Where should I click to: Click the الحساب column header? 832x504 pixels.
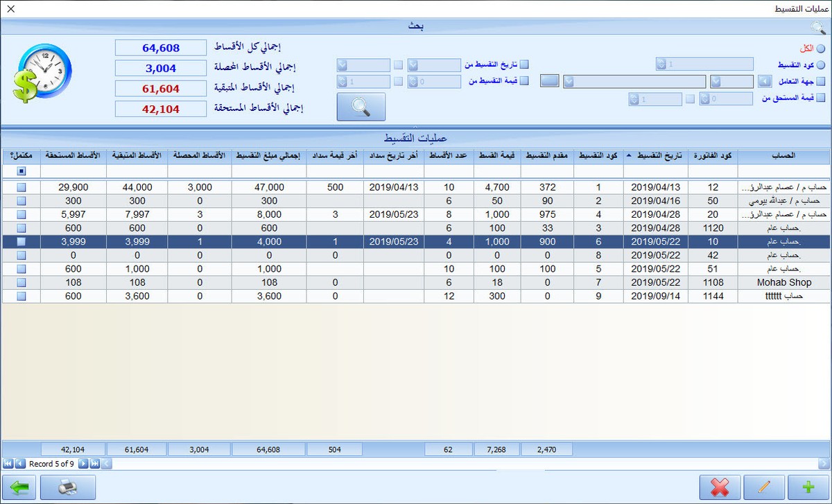(782, 155)
